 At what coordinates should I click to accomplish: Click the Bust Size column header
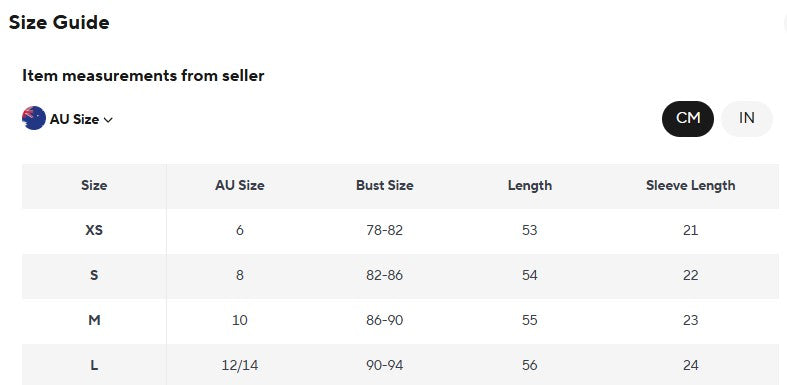pos(384,186)
